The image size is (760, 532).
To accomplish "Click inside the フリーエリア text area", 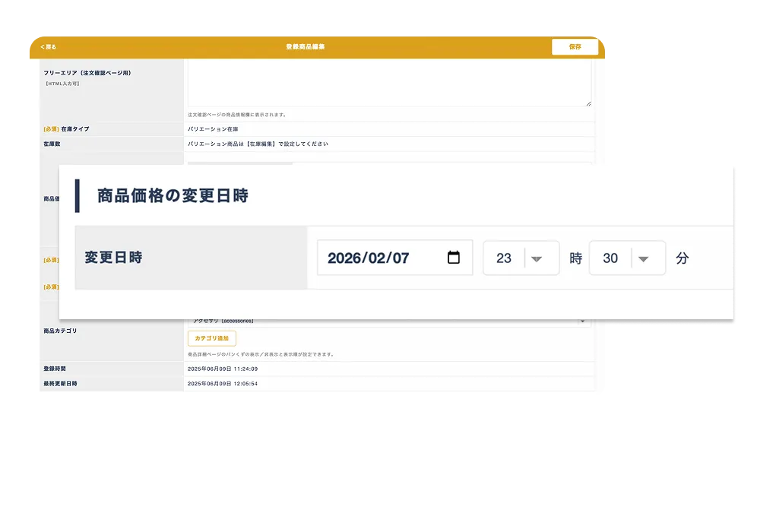I will (x=388, y=82).
